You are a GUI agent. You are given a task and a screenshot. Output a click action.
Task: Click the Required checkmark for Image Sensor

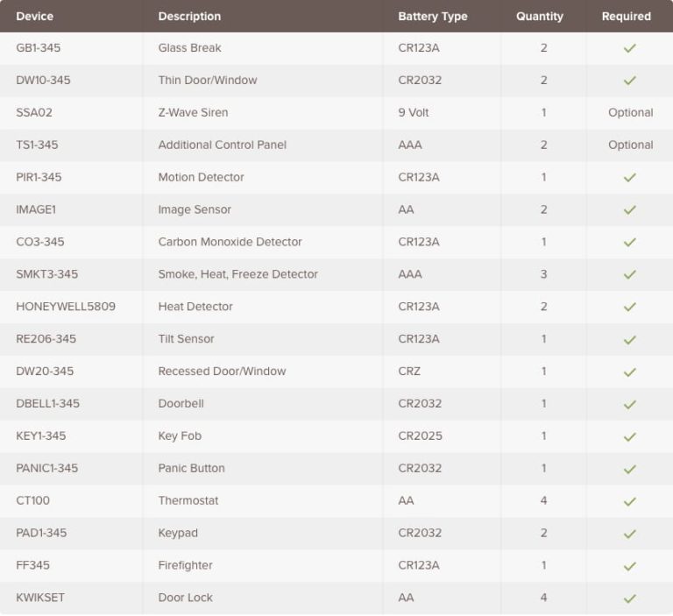coord(629,210)
